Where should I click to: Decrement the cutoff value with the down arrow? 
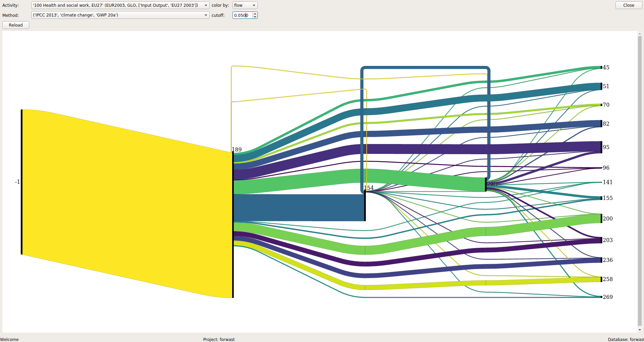(x=255, y=17)
